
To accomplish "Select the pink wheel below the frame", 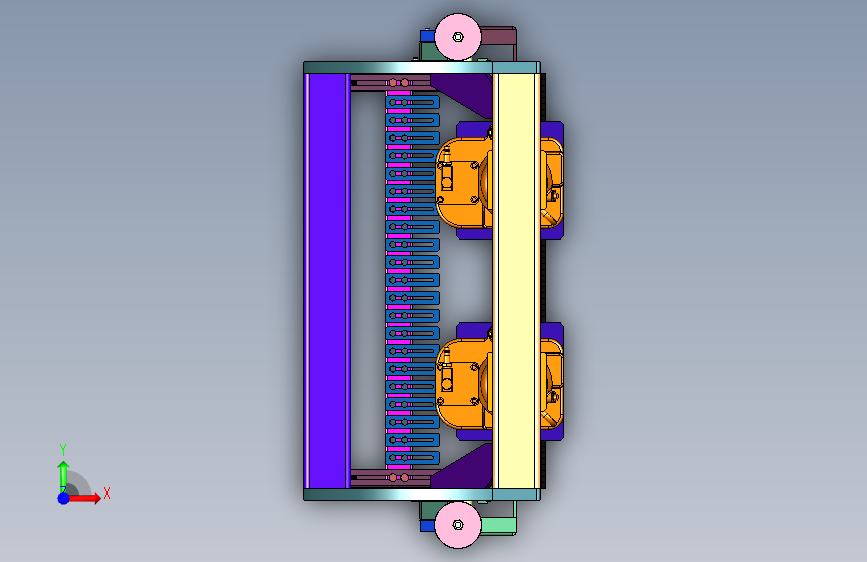I will click(458, 524).
